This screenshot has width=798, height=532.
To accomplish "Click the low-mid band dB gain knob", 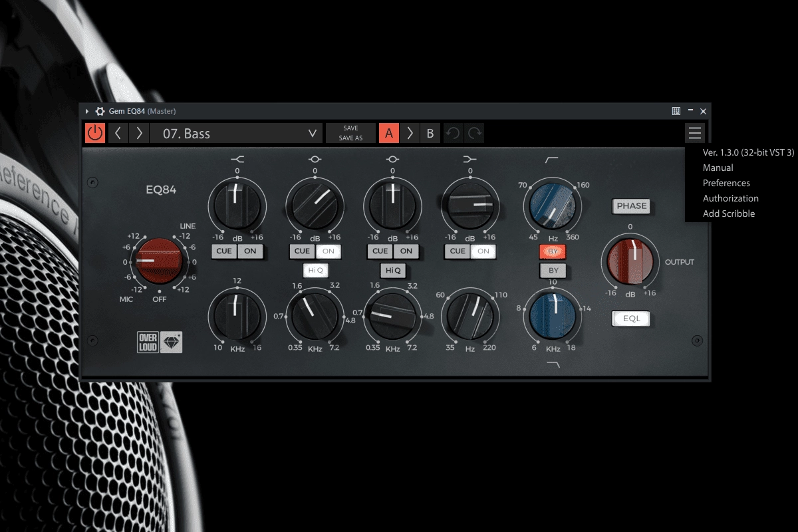I will (392, 205).
